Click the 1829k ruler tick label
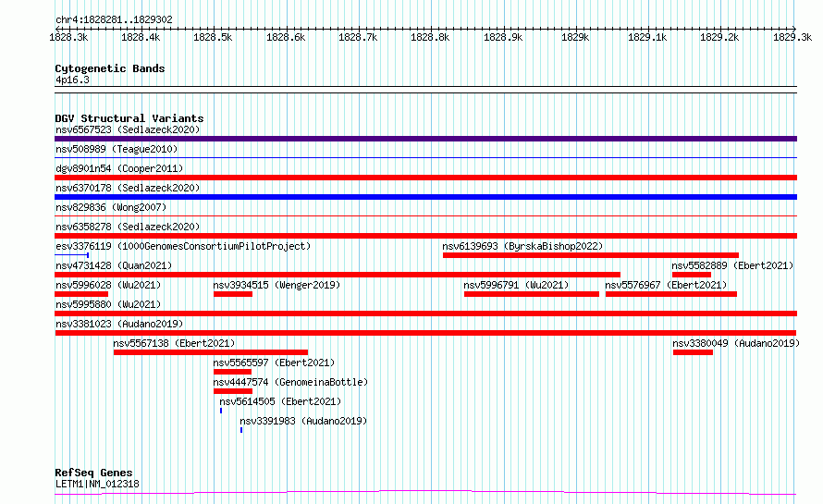 coord(575,37)
